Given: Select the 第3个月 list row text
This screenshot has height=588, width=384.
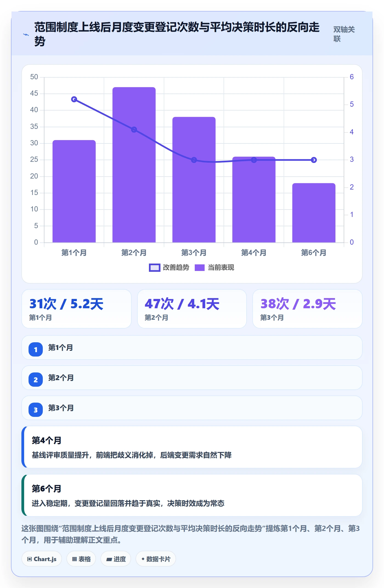Looking at the screenshot, I should pos(61,408).
